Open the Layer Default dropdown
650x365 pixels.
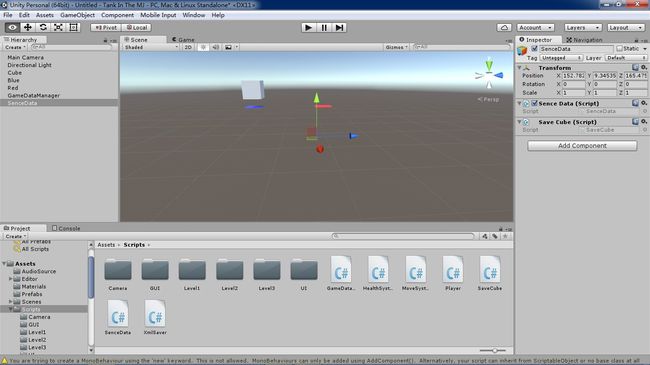coord(626,58)
